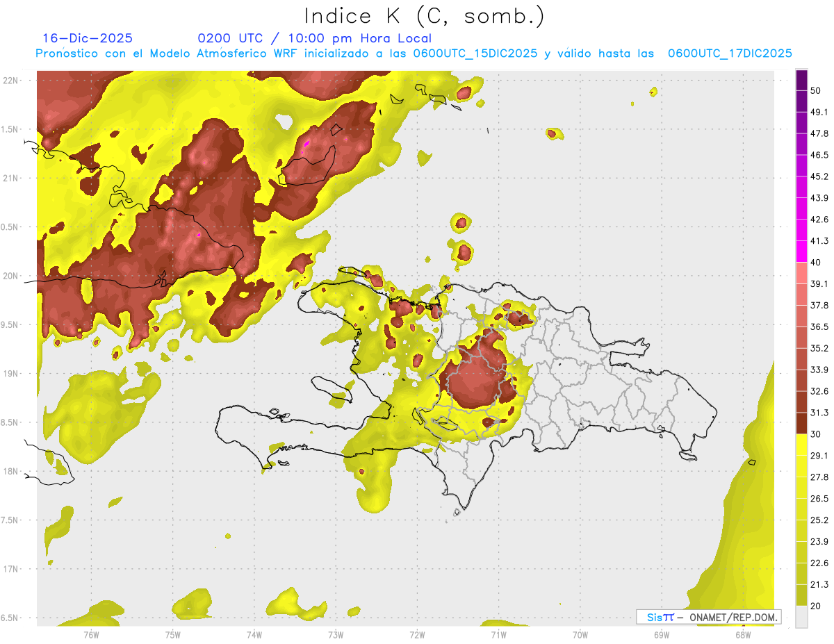Click the bright magenta swatch between 40 and 41.3
This screenshot has height=644, width=834.
(x=802, y=251)
